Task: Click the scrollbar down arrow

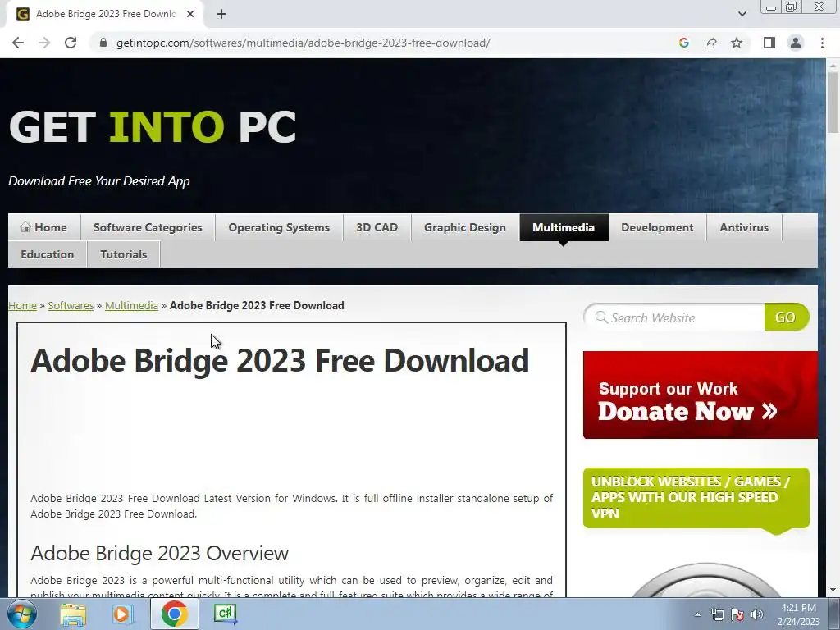Action: tap(833, 590)
